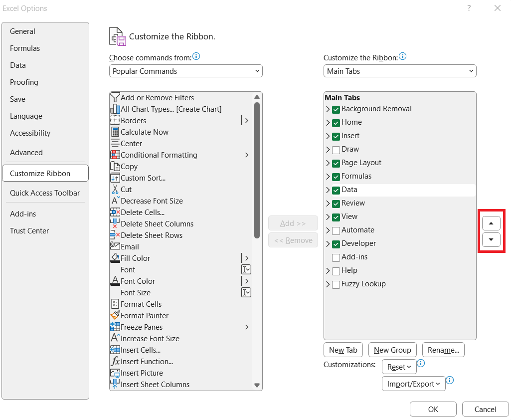Image resolution: width=511 pixels, height=420 pixels.
Task: Choose the Center alignment icon
Action: point(115,143)
